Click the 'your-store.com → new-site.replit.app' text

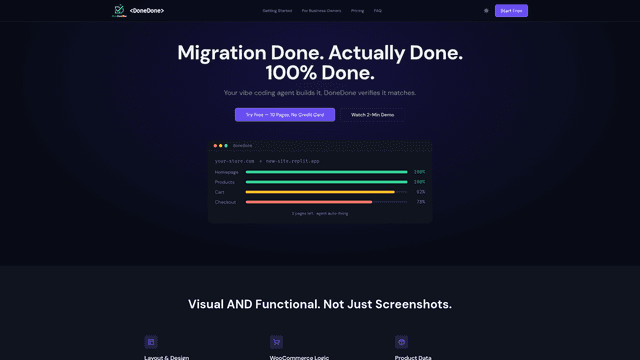[x=267, y=161]
